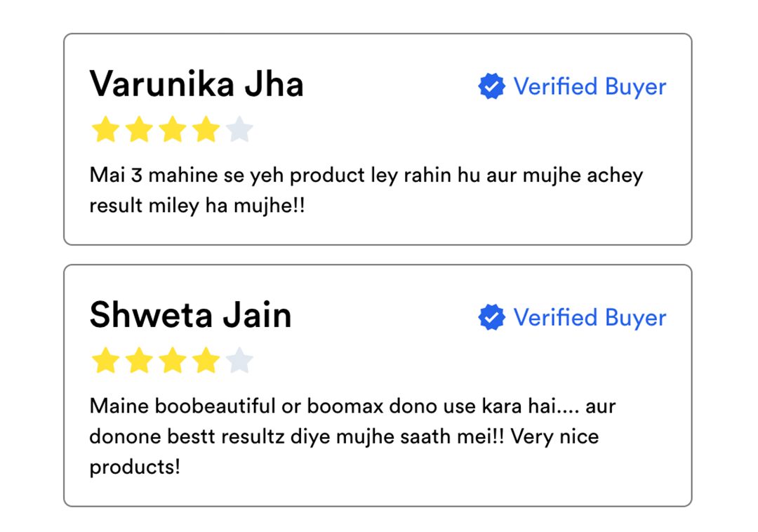Screen dimensions: 758x532
Task: Click the verified badge icon beside Shweta Jain
Action: pyautogui.click(x=491, y=318)
